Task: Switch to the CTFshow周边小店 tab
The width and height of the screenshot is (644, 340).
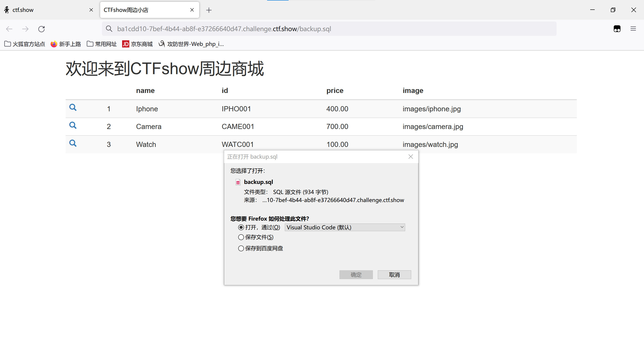Action: pos(149,10)
